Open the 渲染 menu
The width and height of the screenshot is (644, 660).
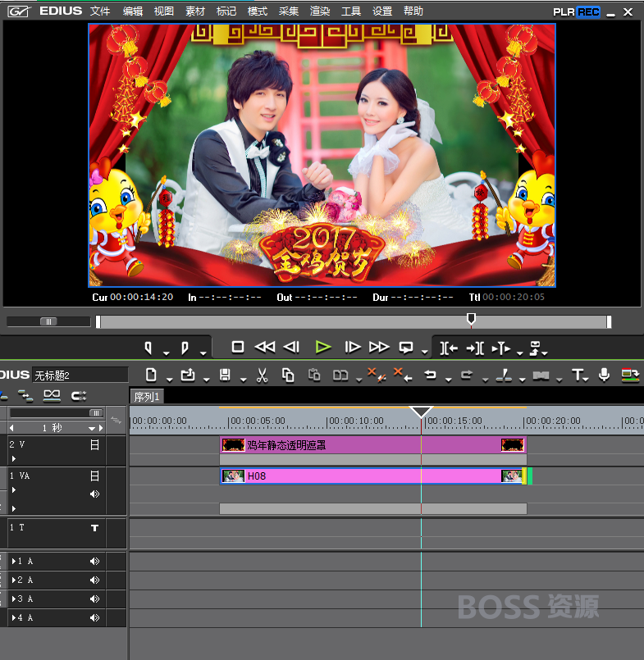(x=320, y=11)
